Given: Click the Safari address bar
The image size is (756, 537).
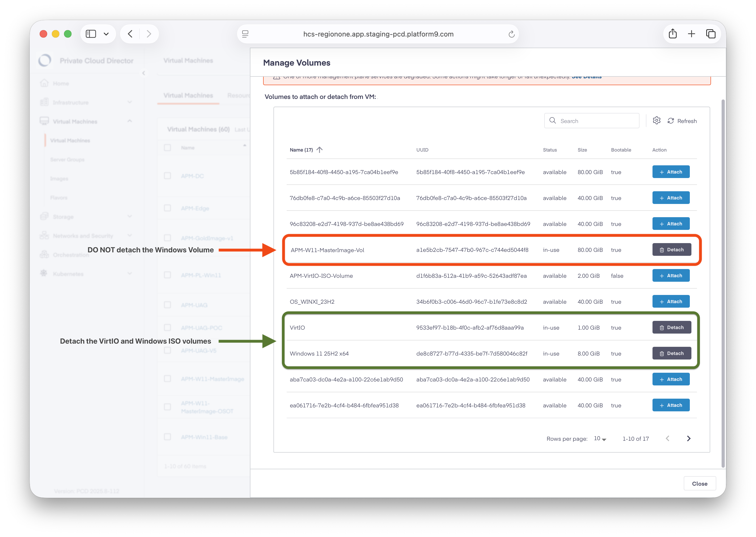Looking at the screenshot, I should [x=378, y=34].
